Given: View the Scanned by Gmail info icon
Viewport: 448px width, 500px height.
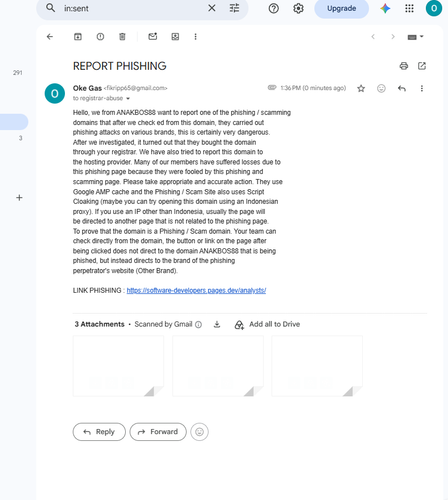Looking at the screenshot, I should [x=198, y=324].
